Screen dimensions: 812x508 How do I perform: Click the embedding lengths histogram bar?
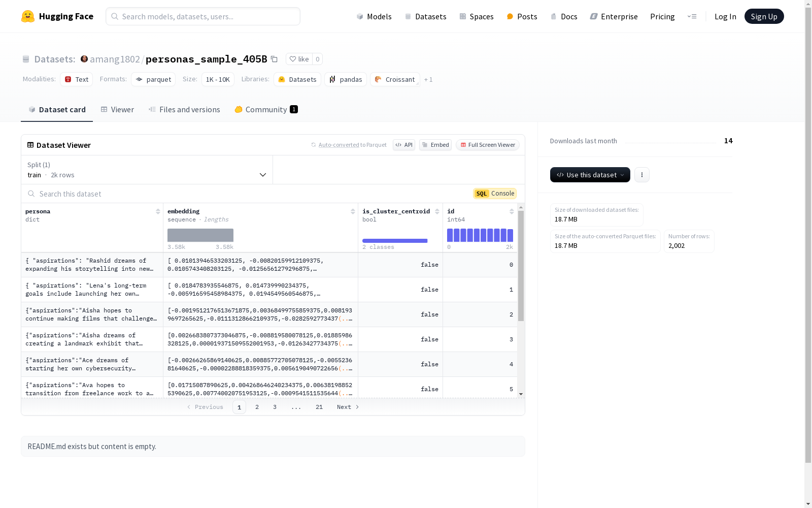(200, 235)
